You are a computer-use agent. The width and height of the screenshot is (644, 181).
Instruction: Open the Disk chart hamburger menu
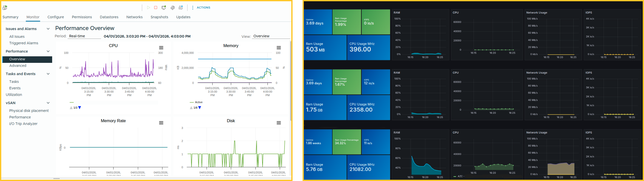pos(279,123)
